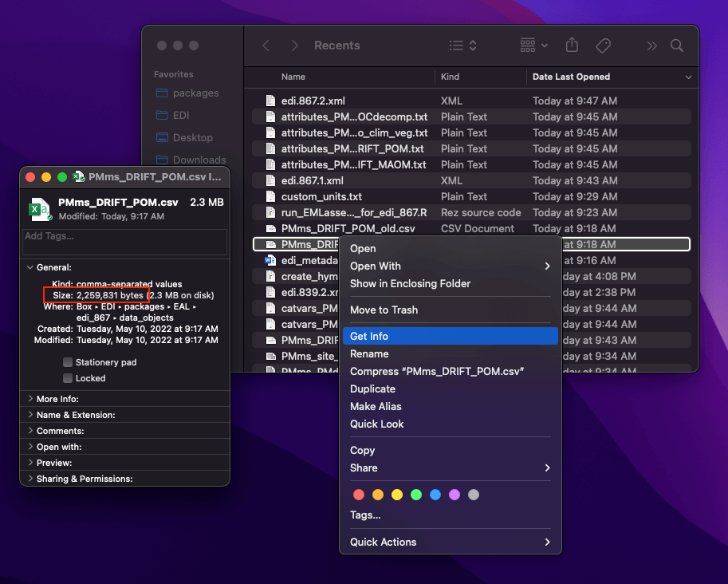Open the EDI folder in Favorites
Screen dimensions: 728x584
[173, 115]
